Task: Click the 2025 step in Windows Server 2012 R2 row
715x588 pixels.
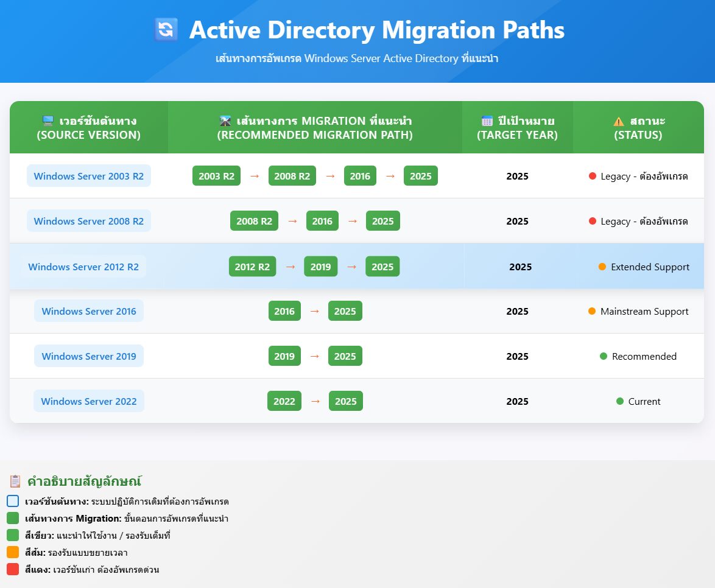Action: [382, 267]
